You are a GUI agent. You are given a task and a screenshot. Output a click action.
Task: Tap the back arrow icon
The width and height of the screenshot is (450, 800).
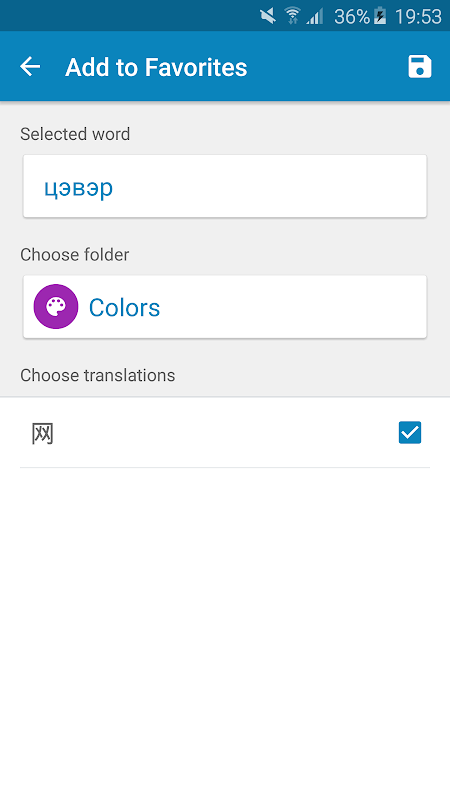[x=30, y=66]
